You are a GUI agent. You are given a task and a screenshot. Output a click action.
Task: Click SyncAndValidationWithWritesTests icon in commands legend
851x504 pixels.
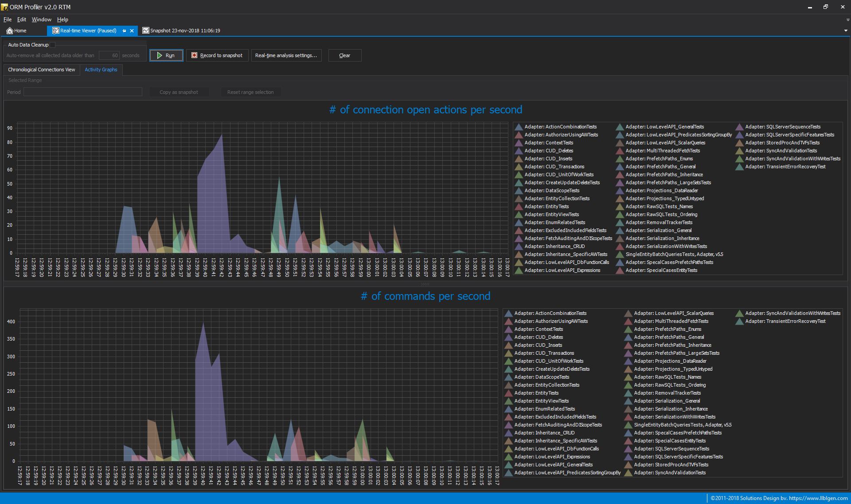tap(739, 313)
